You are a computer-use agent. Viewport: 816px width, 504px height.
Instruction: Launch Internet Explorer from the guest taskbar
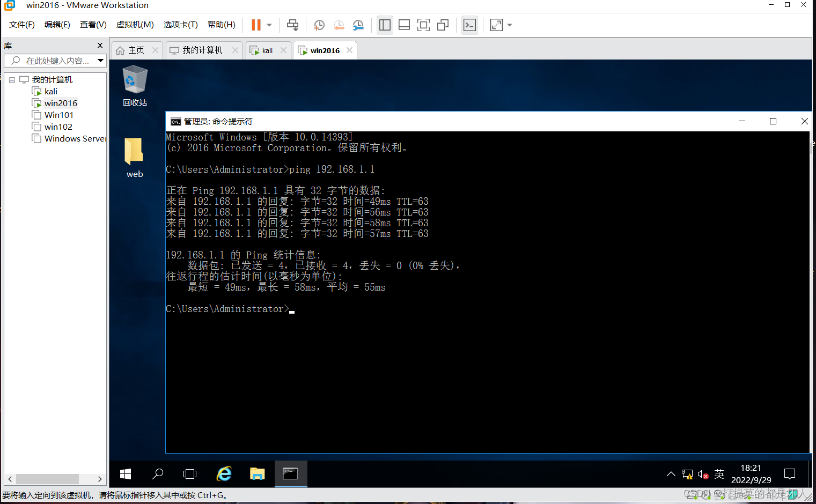pyautogui.click(x=224, y=474)
